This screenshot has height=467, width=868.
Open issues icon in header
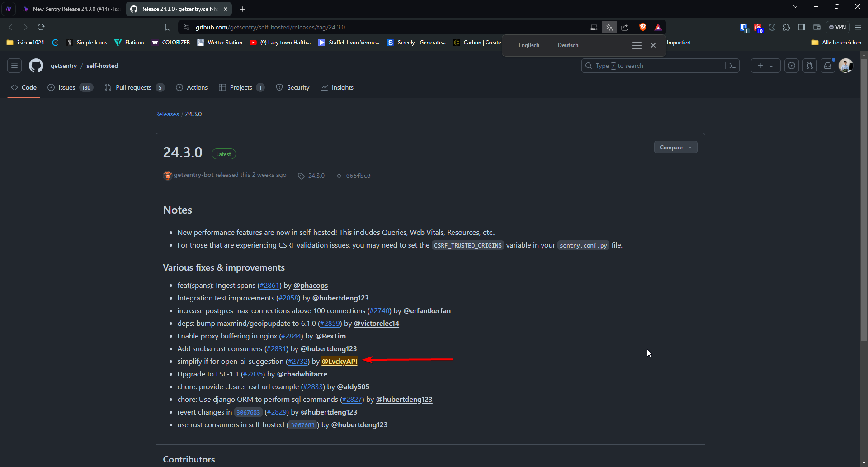(x=792, y=66)
